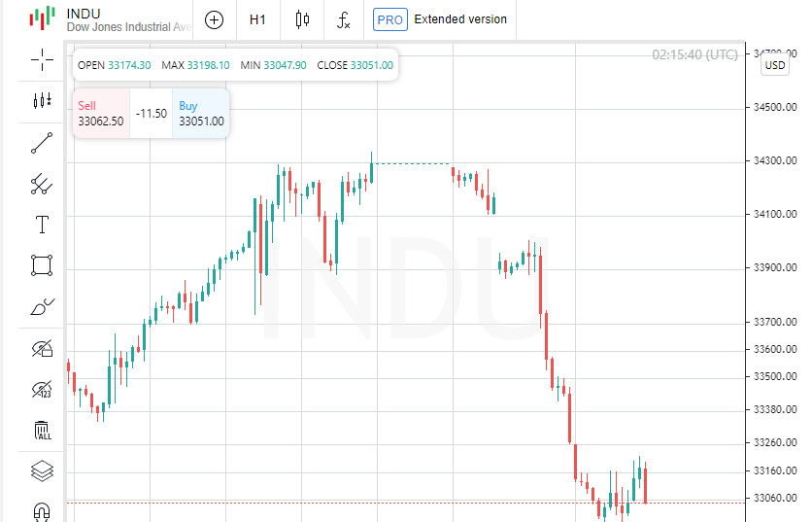
Task: Toggle lock all drawings
Action: click(42, 348)
